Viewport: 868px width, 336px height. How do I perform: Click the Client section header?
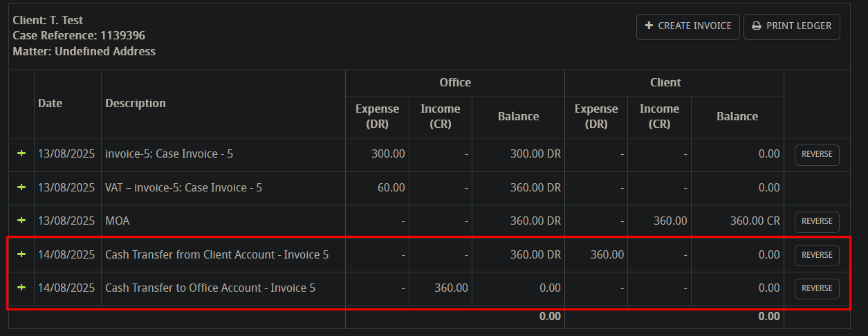click(666, 82)
